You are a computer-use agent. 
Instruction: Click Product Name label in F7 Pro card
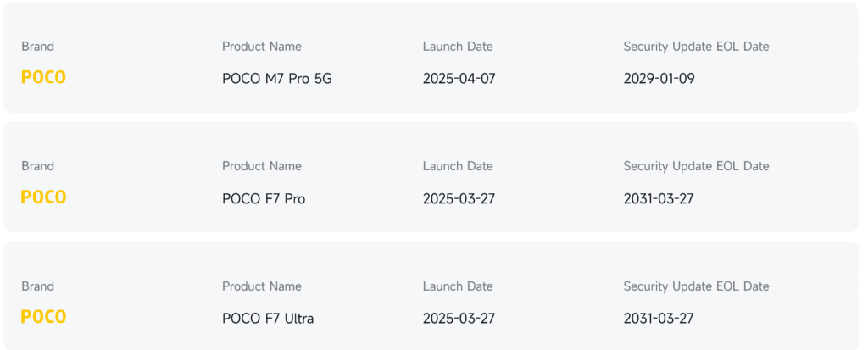click(262, 166)
